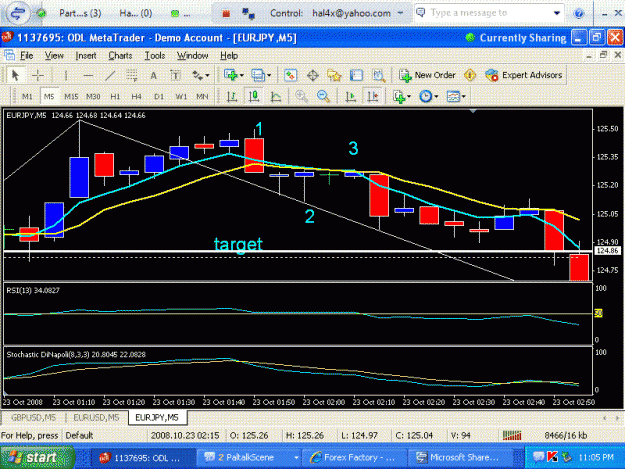The height and width of the screenshot is (469, 625).
Task: Switch to W1 weekly timeframe
Action: tap(181, 96)
